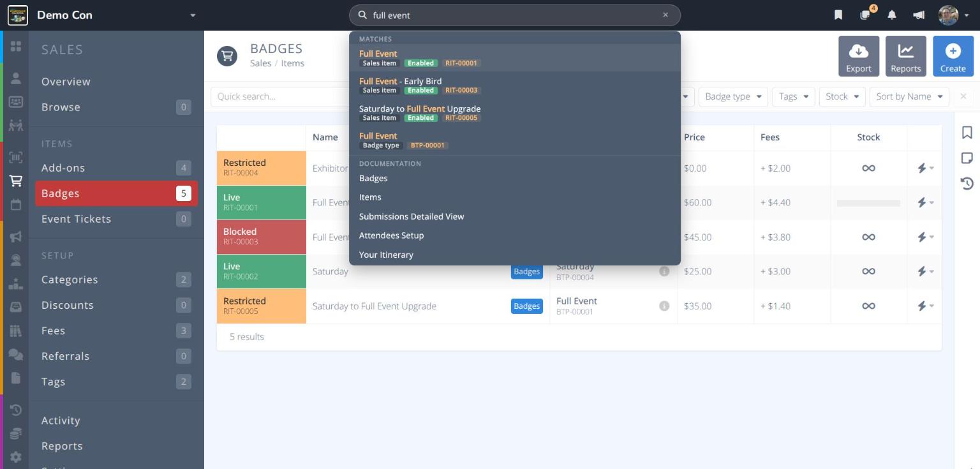
Task: Open the Tags filter dropdown
Action: (794, 96)
